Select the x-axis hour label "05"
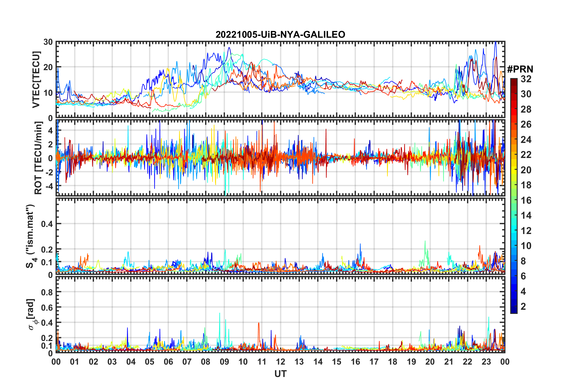The height and width of the screenshot is (392, 561). click(150, 362)
